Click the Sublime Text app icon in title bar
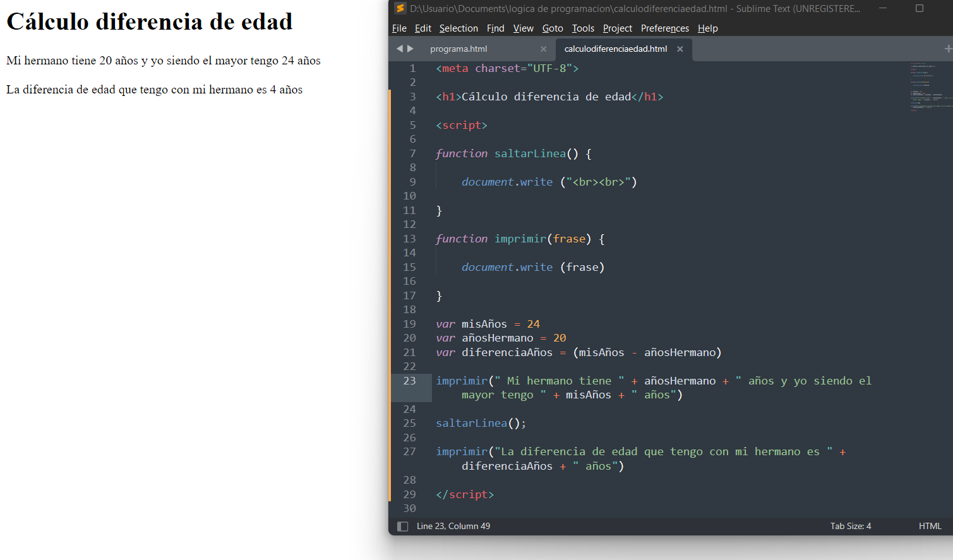953x560 pixels. [x=400, y=8]
